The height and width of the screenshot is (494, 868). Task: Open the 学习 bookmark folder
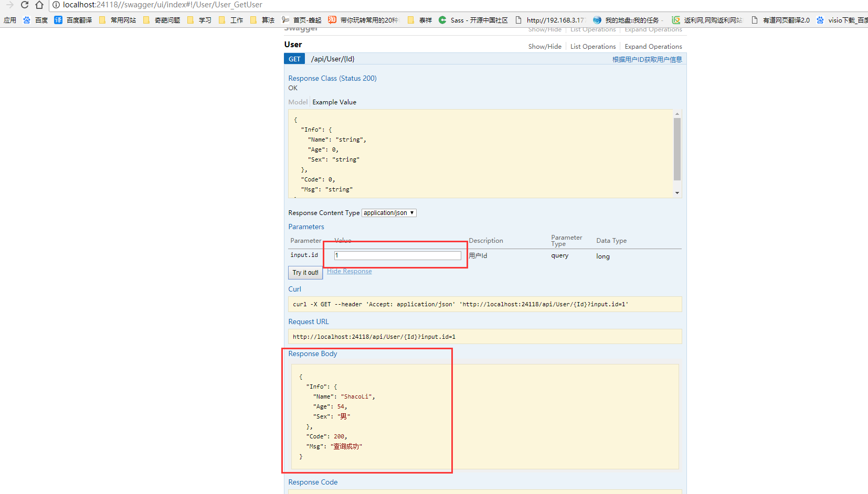[x=199, y=20]
